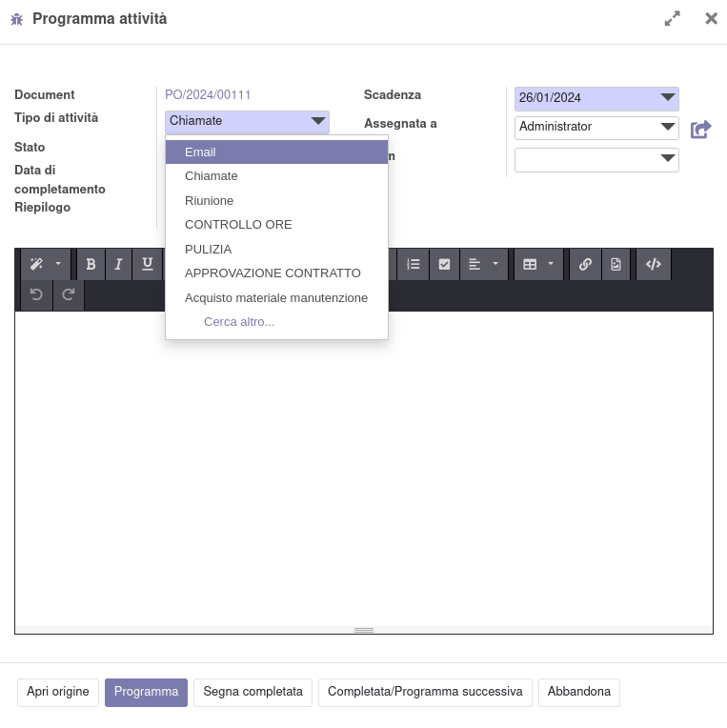Screen dimensions: 727x728
Task: Open code view with </> icon
Action: click(654, 265)
